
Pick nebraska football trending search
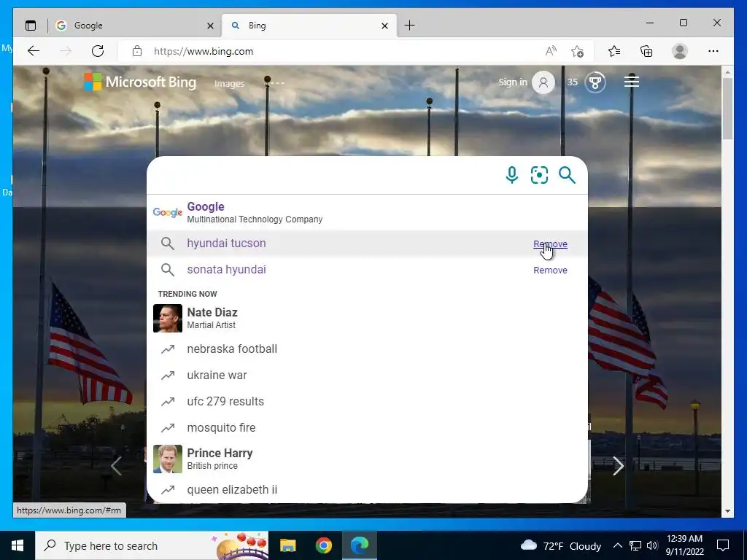367,349
